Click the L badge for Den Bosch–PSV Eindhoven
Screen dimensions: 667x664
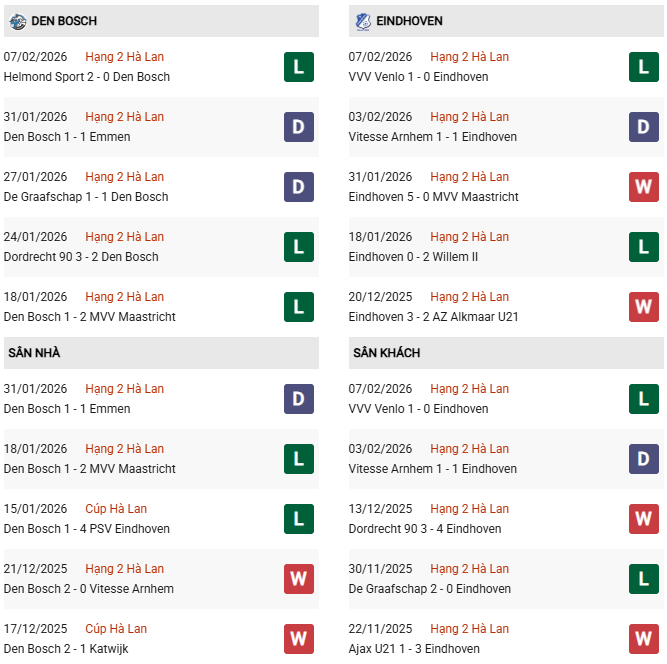coord(299,519)
